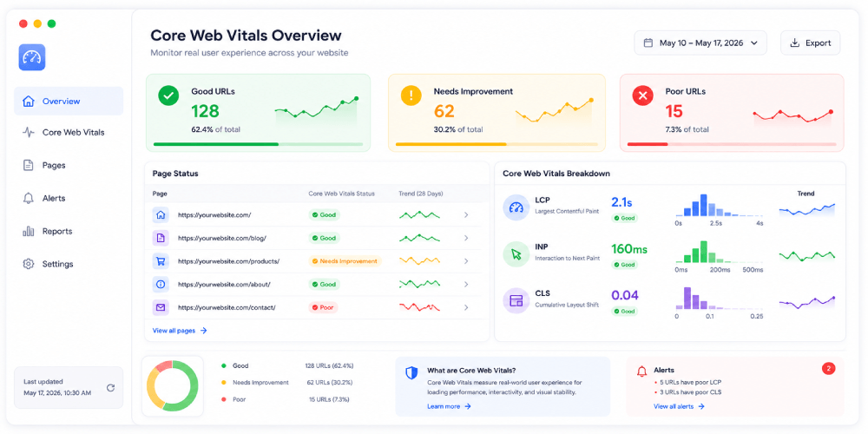Click the gear icon beside Settings
Screen dimensions: 868x434
pyautogui.click(x=28, y=264)
